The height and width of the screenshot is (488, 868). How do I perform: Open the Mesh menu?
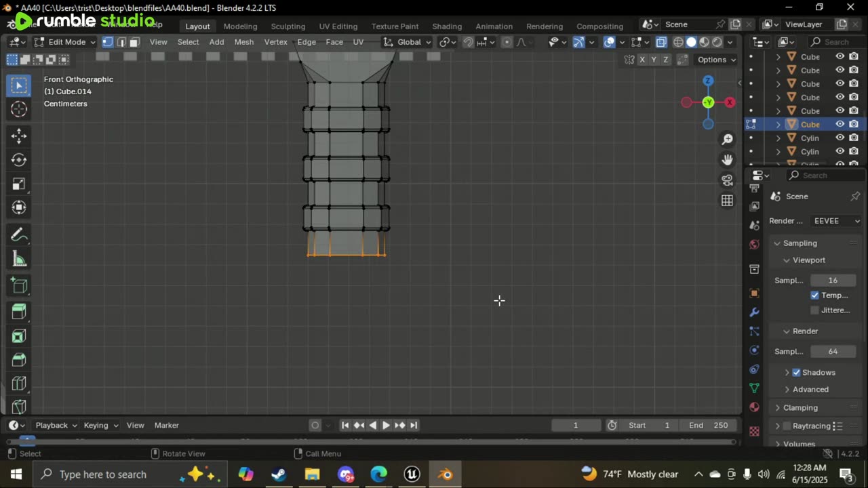point(243,42)
